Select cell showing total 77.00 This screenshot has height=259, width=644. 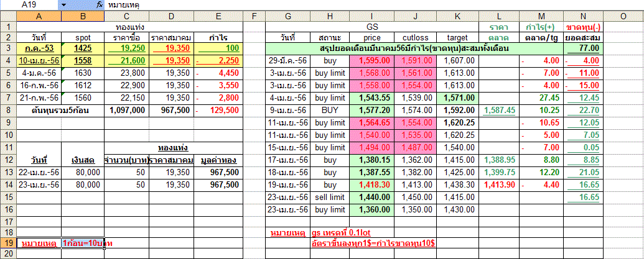tap(583, 48)
